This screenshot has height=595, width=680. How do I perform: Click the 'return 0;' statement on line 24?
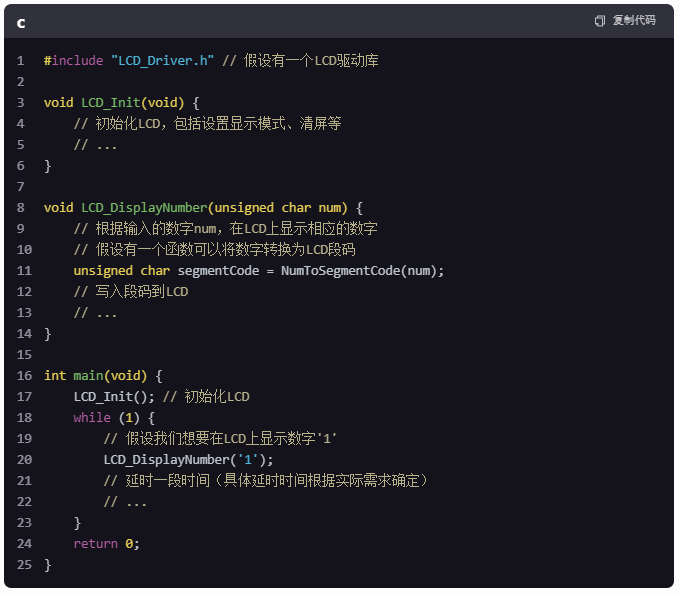[x=107, y=544]
